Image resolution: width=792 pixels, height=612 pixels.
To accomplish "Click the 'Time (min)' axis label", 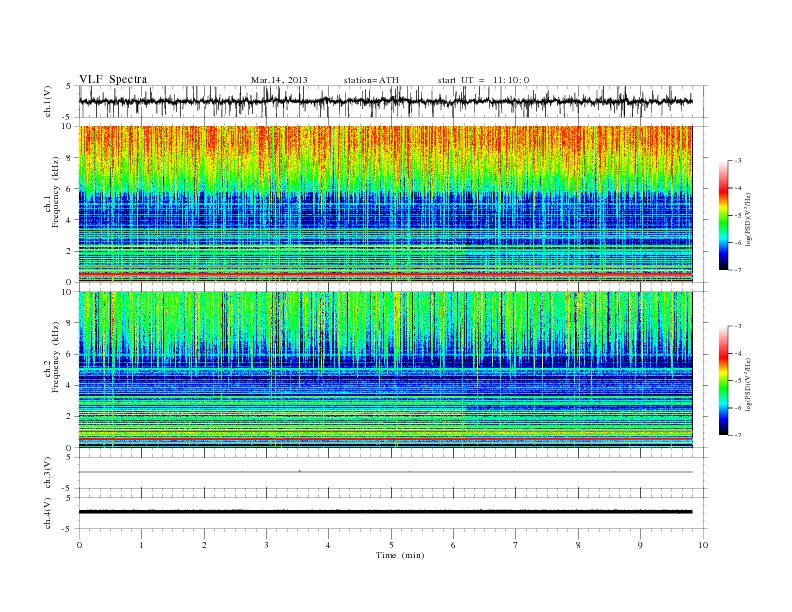I will pos(400,555).
